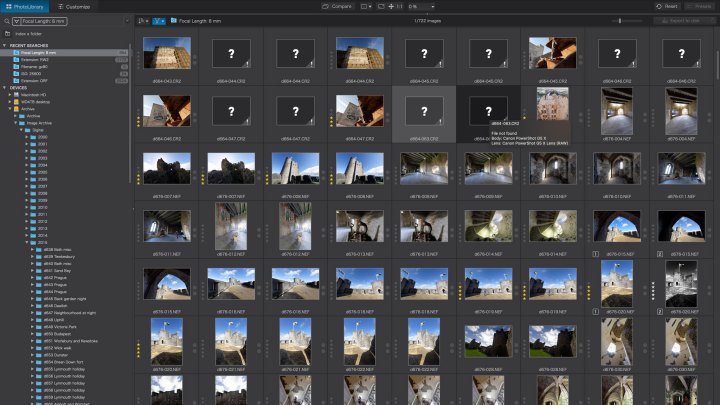
Task: Collapse the Archive drive
Action: pos(10,109)
